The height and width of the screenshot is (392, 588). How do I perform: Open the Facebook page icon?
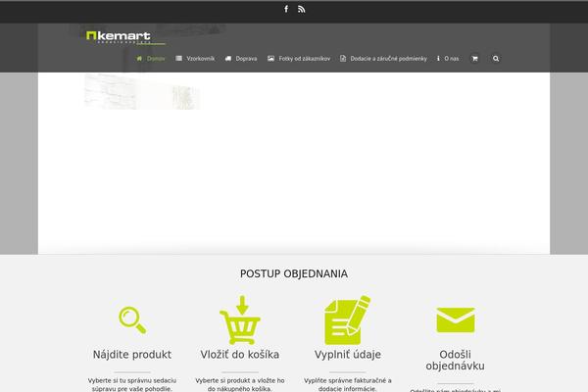(x=286, y=9)
